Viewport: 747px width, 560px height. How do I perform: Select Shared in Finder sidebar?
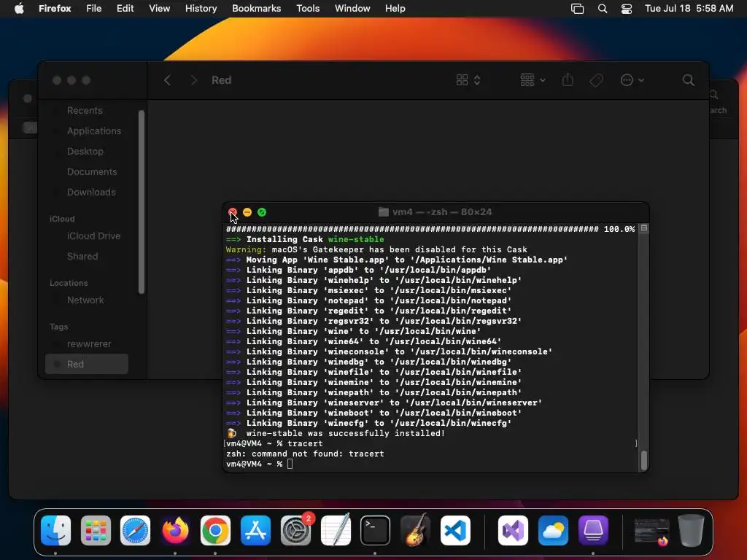pyautogui.click(x=82, y=257)
